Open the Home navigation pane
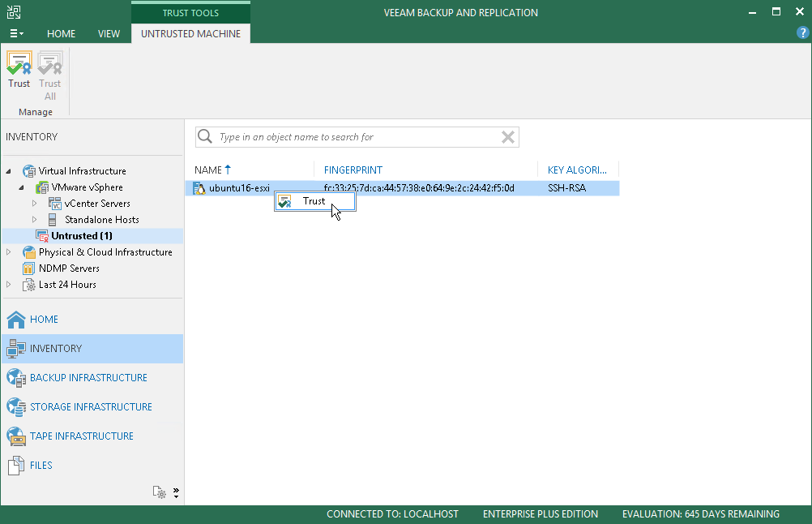 pos(92,320)
